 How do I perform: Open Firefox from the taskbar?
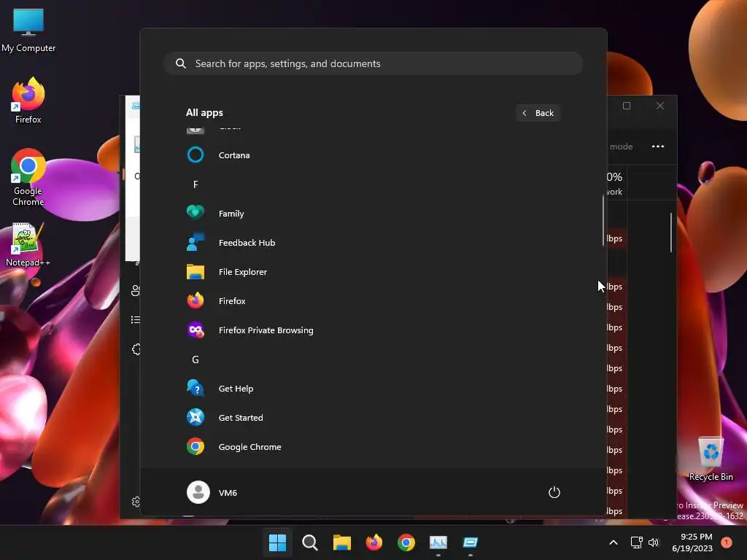click(x=374, y=542)
